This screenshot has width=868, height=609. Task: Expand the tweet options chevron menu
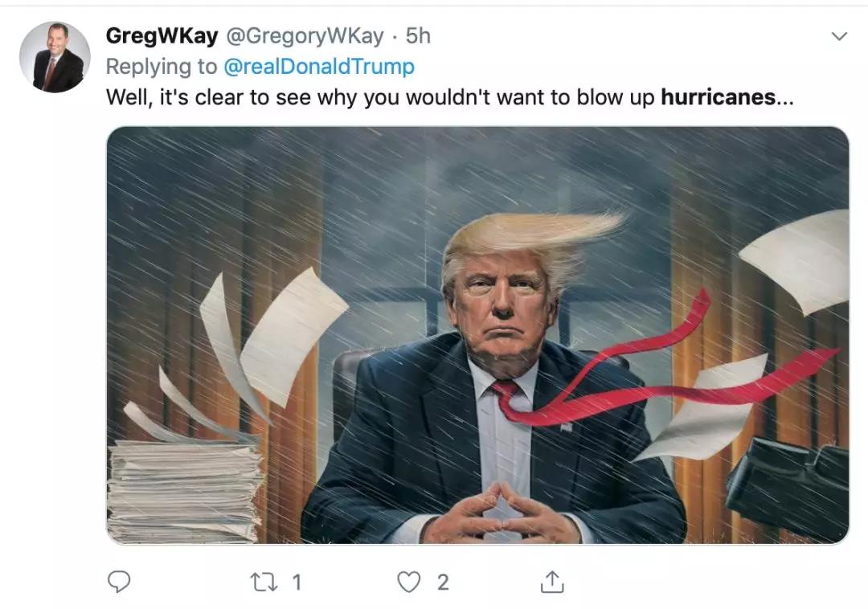pos(839,36)
